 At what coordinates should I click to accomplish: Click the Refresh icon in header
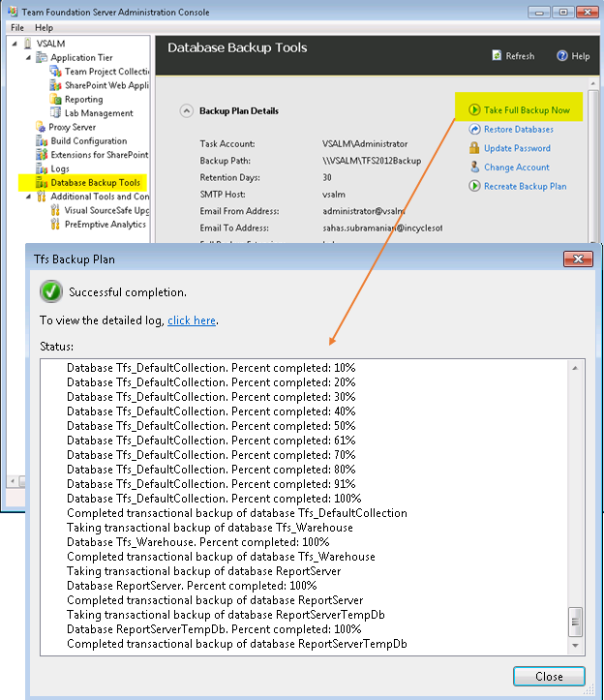[496, 56]
